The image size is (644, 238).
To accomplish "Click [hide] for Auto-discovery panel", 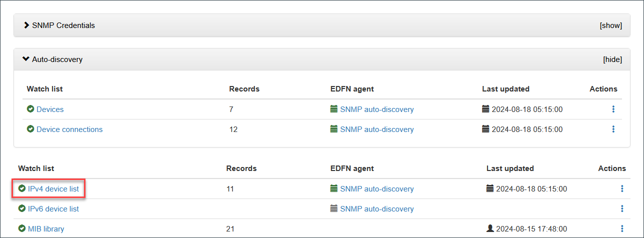I will click(612, 59).
